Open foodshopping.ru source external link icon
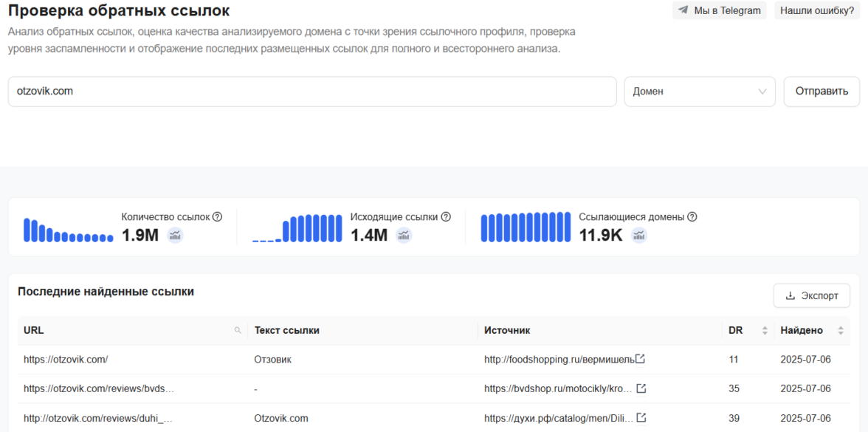Viewport: 868px width, 432px height. click(641, 360)
